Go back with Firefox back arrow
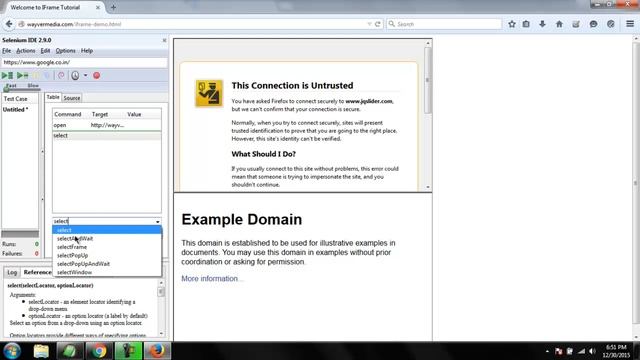The width and height of the screenshot is (640, 360). click(x=9, y=24)
